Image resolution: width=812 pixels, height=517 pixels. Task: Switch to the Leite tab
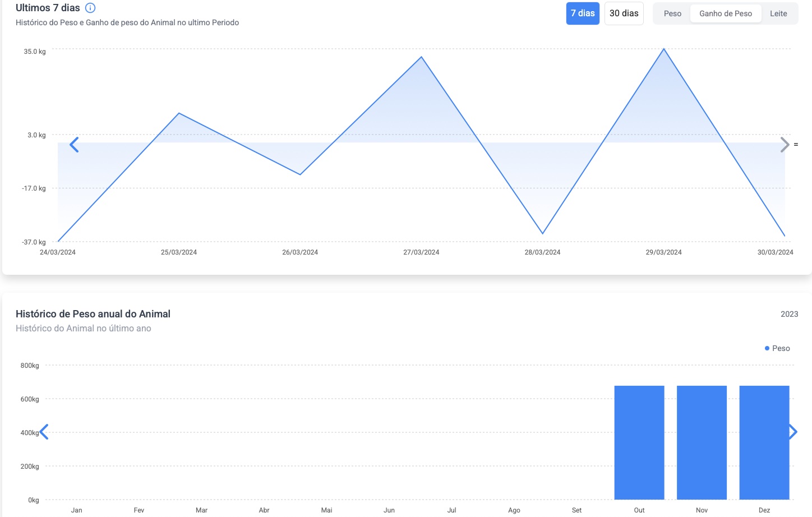[x=778, y=13]
